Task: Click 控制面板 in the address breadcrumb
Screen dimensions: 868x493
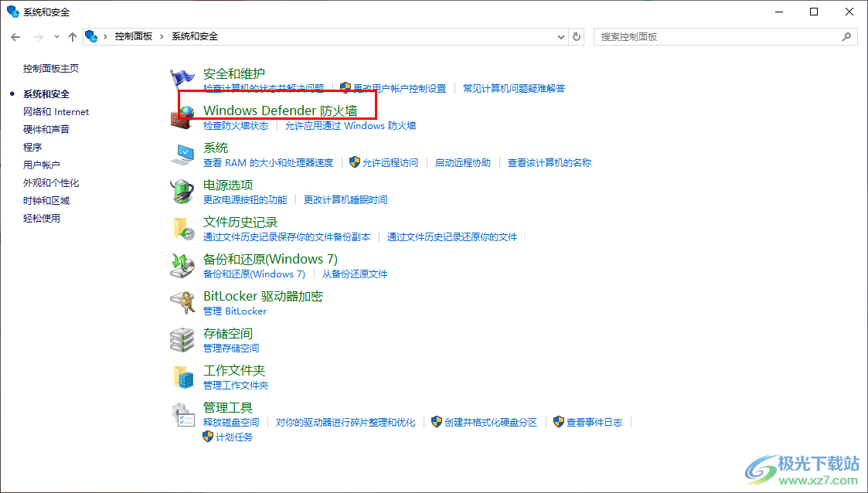Action: click(x=134, y=36)
